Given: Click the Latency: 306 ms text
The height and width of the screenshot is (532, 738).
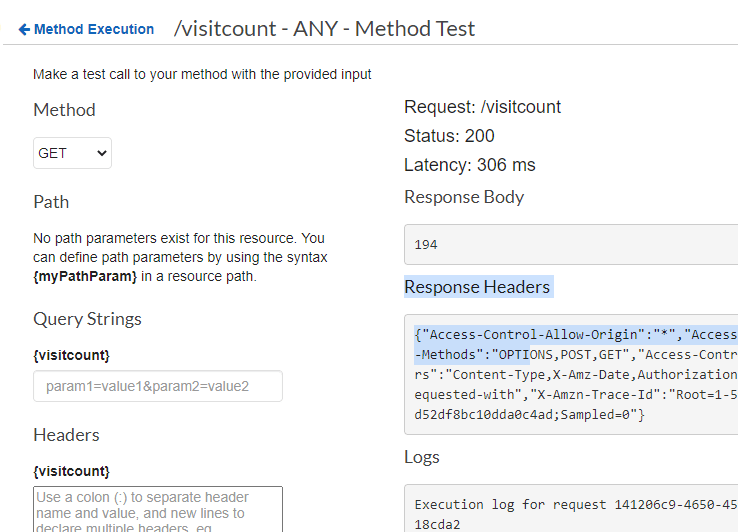Looking at the screenshot, I should [470, 165].
